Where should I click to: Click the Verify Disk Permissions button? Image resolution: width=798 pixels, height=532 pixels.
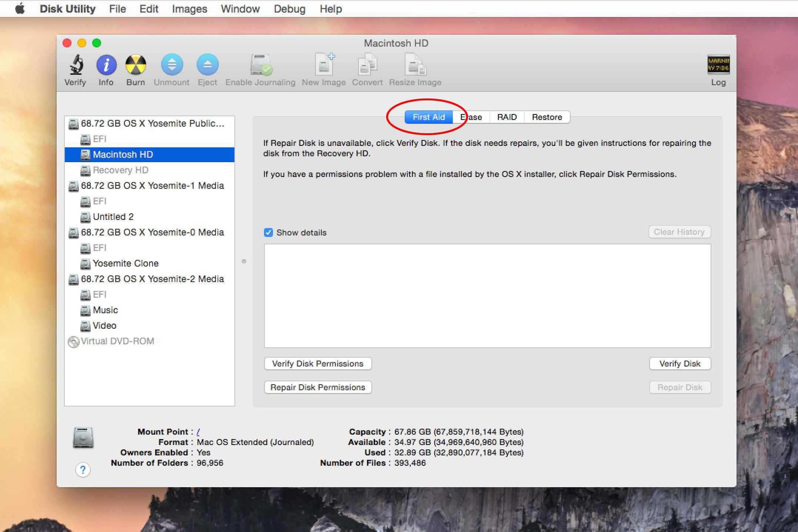tap(318, 364)
